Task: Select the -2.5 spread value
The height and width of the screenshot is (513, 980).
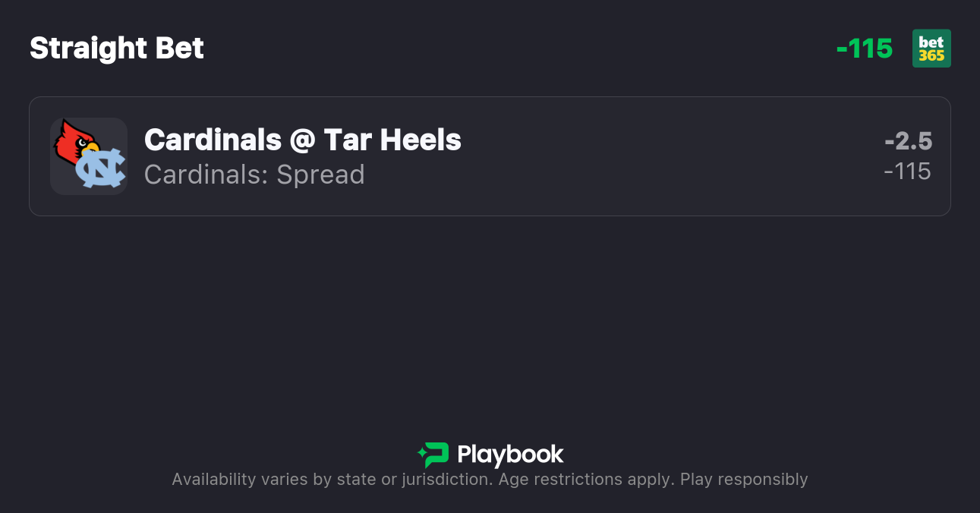Action: [908, 141]
